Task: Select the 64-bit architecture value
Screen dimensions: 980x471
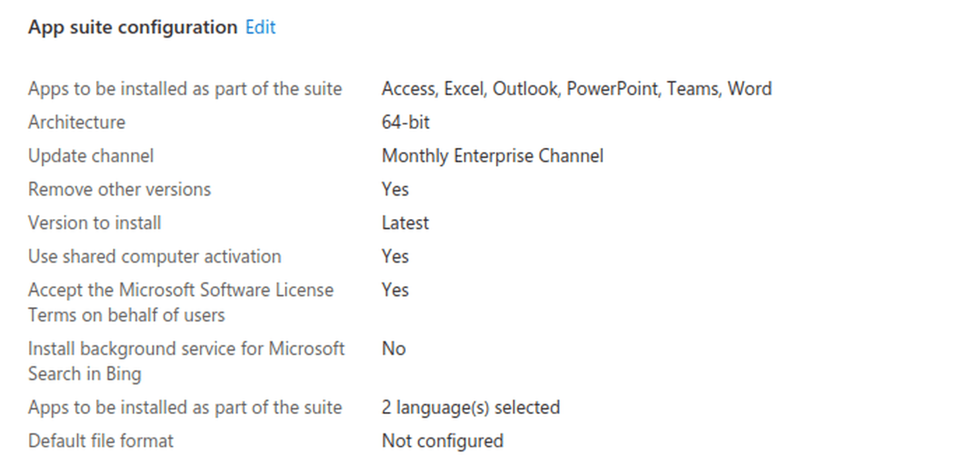Action: pos(405,122)
